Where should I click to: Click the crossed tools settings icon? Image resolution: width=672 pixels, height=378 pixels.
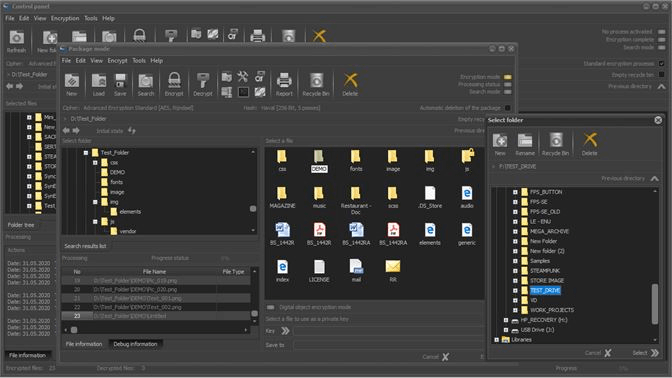tap(243, 76)
